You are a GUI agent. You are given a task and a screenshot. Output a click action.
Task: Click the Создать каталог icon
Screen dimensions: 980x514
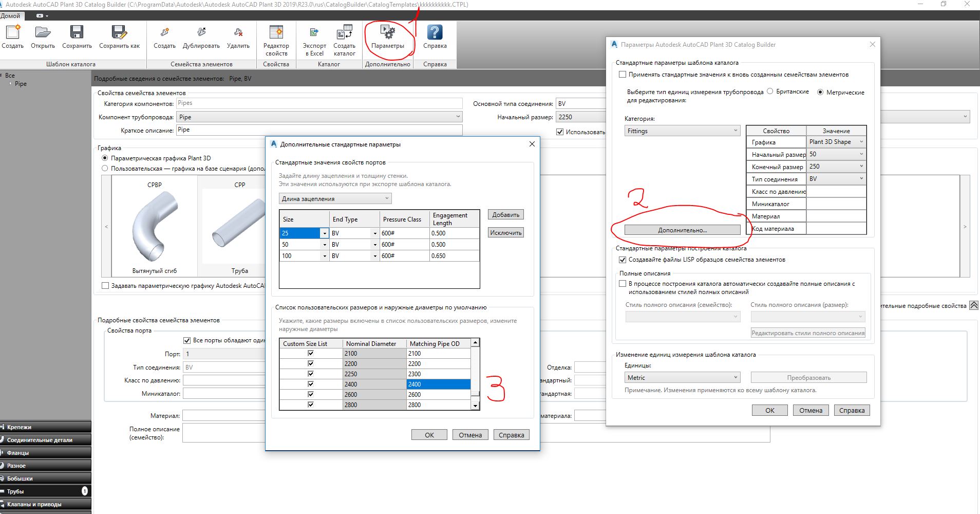[x=344, y=32]
